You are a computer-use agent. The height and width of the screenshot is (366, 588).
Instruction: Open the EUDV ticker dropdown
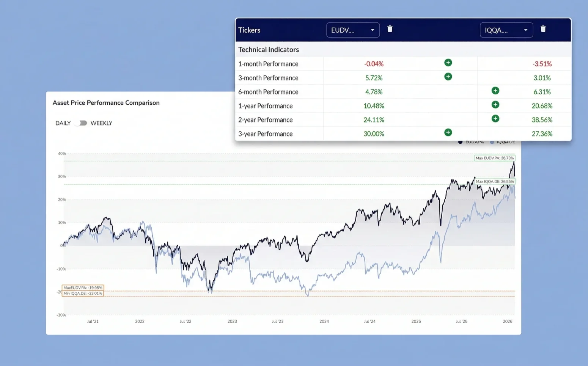[352, 30]
